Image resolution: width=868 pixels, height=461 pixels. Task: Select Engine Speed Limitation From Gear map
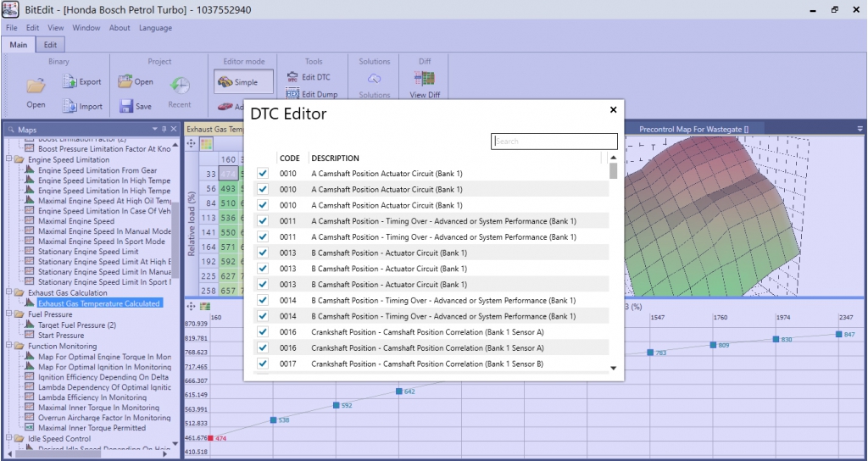point(97,170)
